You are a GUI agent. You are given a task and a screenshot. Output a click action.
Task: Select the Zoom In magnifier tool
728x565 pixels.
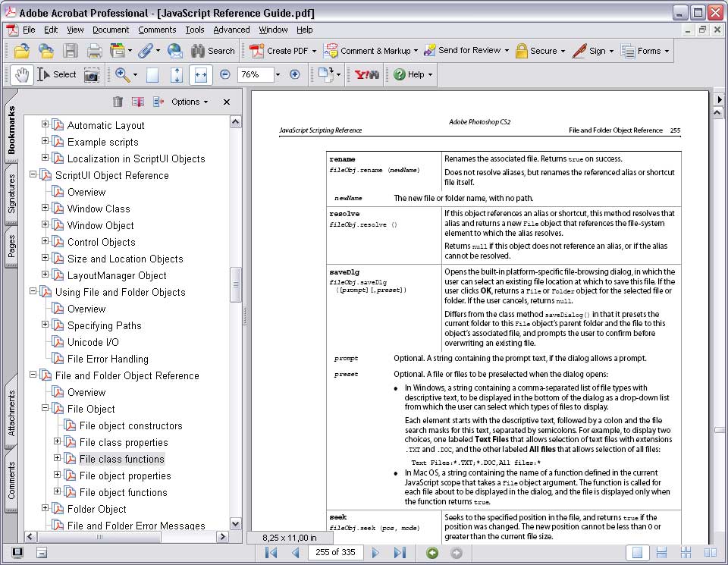point(123,74)
